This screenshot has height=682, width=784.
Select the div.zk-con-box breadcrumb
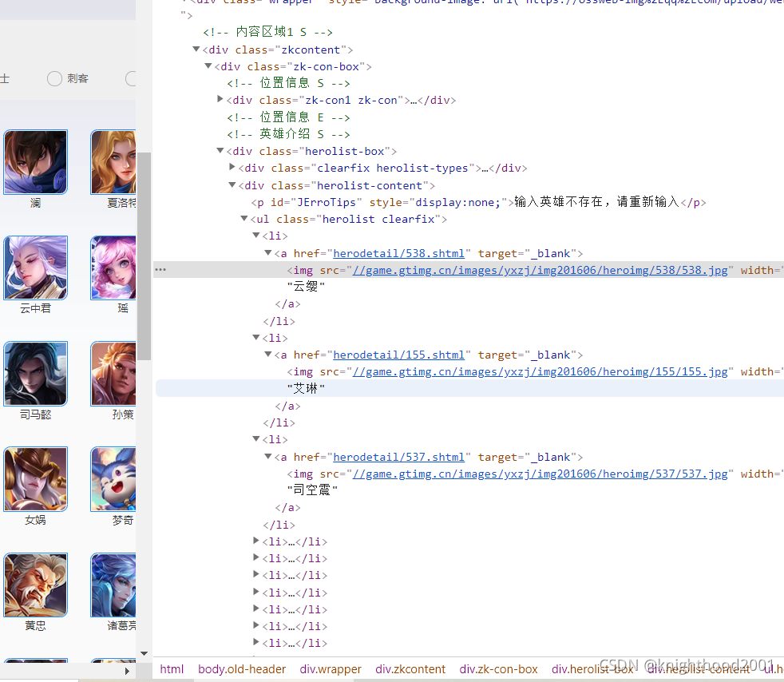coord(498,669)
